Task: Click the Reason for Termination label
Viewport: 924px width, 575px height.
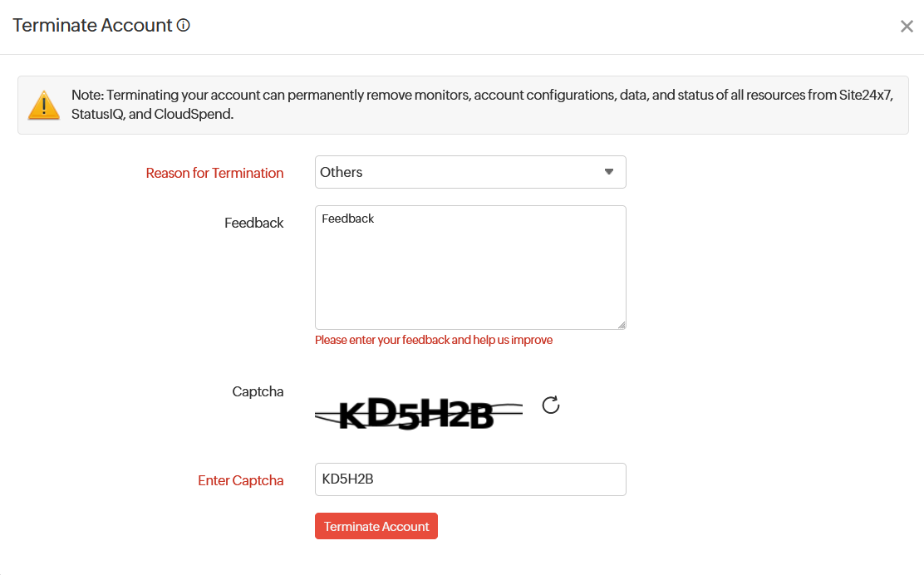Action: (214, 173)
